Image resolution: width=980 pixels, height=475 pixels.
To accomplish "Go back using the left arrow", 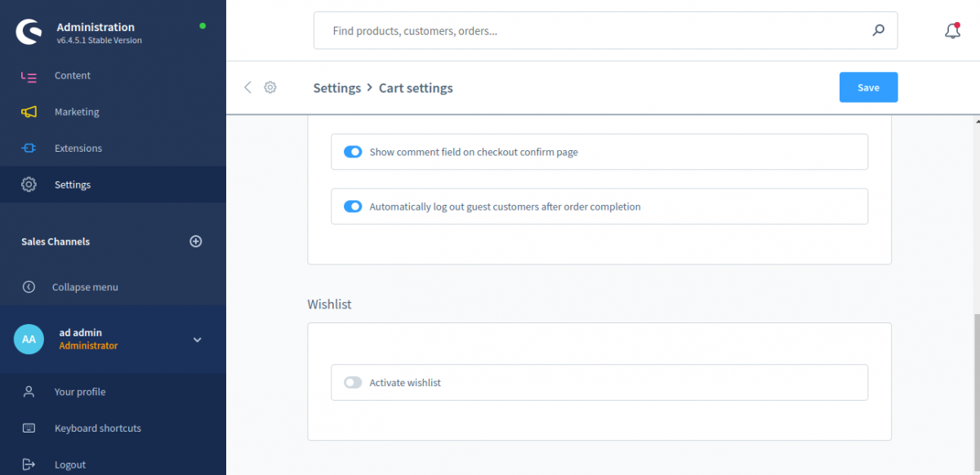I will coord(248,87).
